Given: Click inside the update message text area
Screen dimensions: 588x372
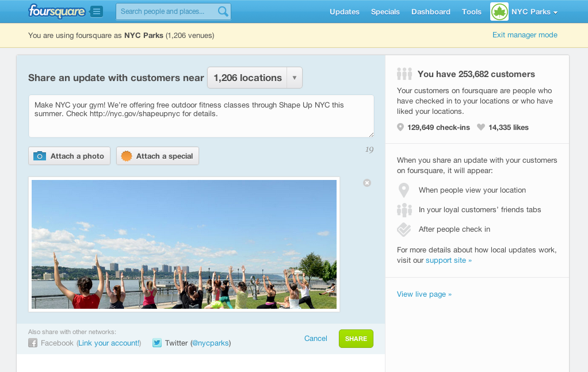Looking at the screenshot, I should (201, 116).
